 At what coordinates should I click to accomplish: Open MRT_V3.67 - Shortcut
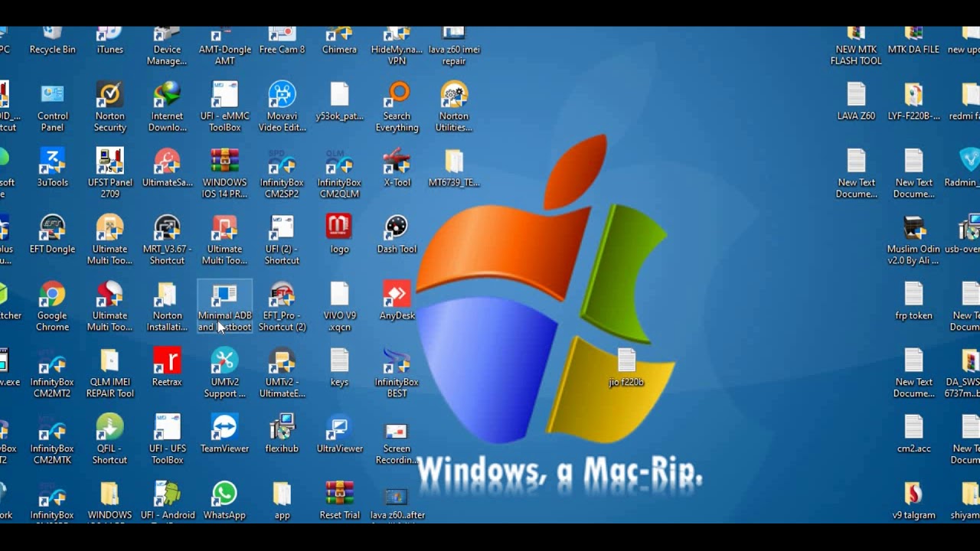167,240
